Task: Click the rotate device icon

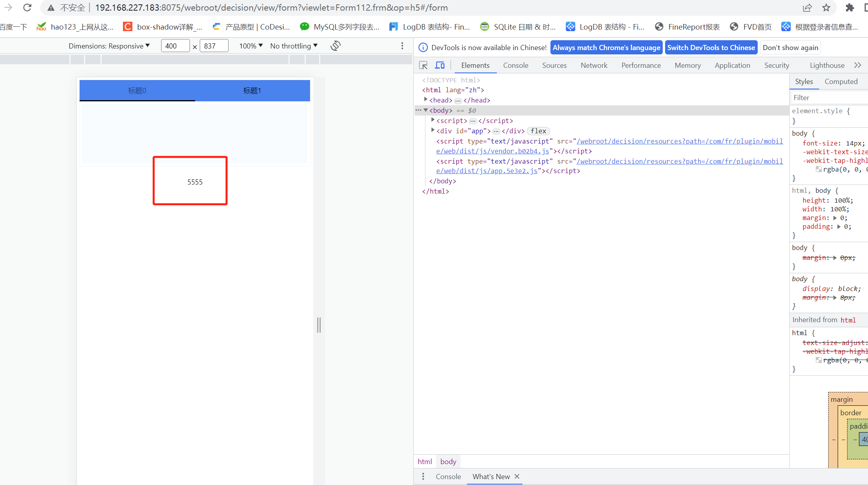Action: pos(335,46)
